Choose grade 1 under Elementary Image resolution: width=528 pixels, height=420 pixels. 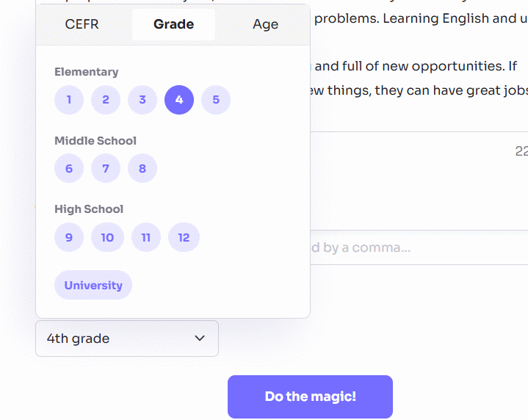(x=69, y=100)
